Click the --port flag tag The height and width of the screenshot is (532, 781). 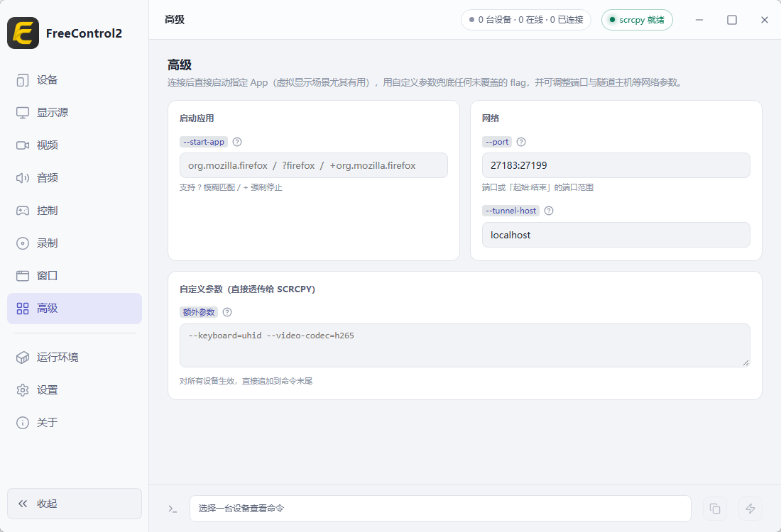point(497,142)
